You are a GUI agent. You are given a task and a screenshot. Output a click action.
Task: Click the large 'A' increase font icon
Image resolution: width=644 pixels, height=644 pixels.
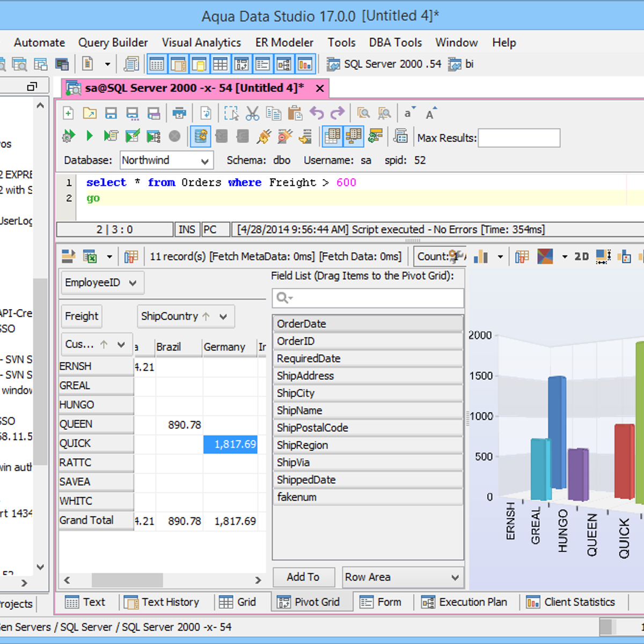pos(431,113)
